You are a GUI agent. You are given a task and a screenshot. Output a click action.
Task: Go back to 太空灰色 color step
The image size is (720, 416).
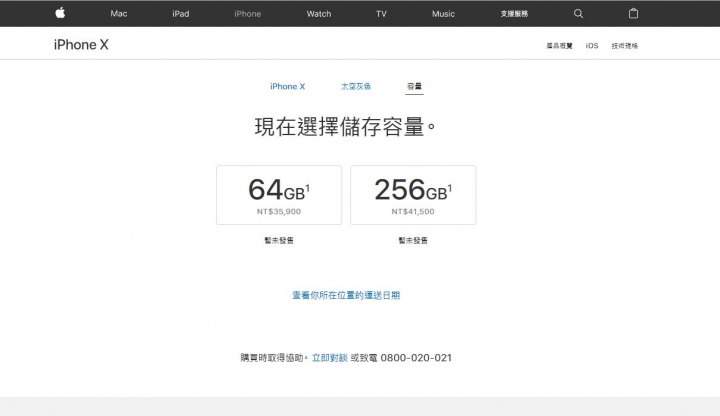355,86
